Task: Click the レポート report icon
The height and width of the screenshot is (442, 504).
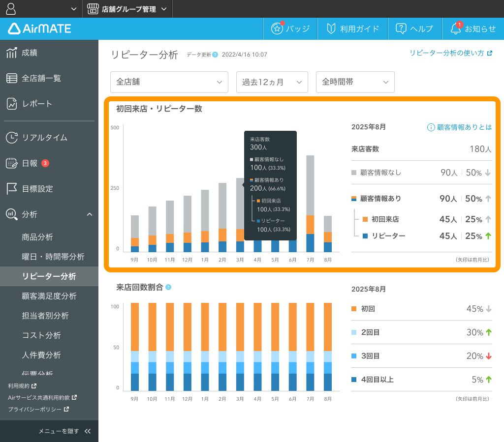Action: tap(12, 104)
